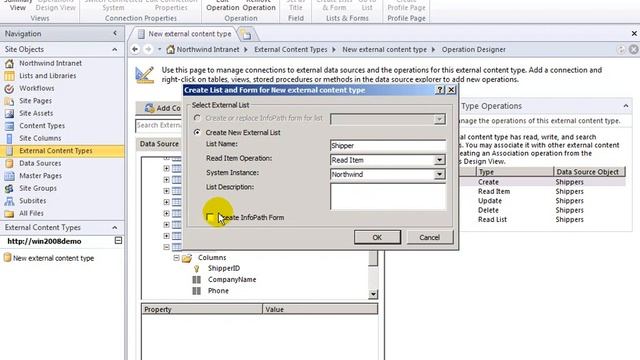Click Remove Operation ribbon button
The height and width of the screenshot is (360, 640).
259,4
